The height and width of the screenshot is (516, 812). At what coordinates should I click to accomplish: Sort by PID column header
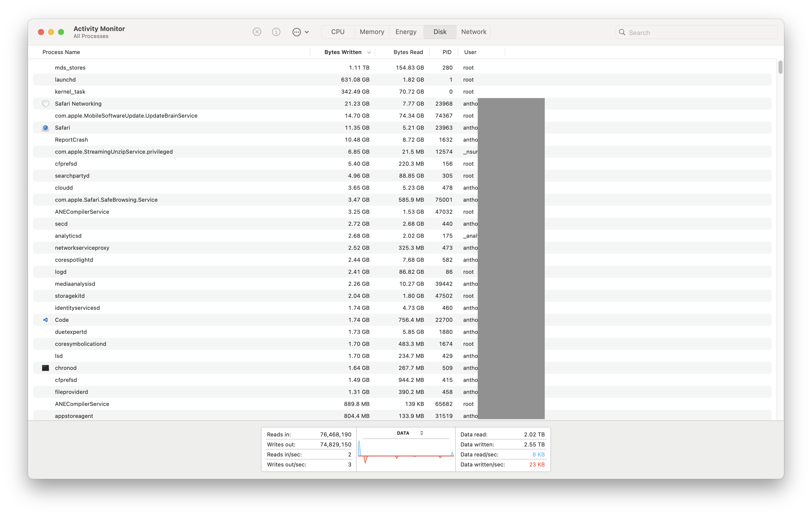(446, 52)
